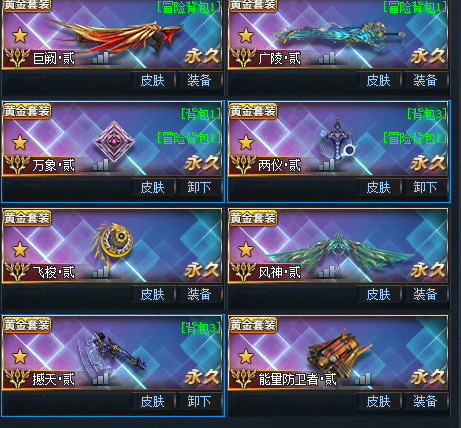Unequip 两仪·贰 using 卸下
This screenshot has width=461, height=428.
[x=425, y=187]
